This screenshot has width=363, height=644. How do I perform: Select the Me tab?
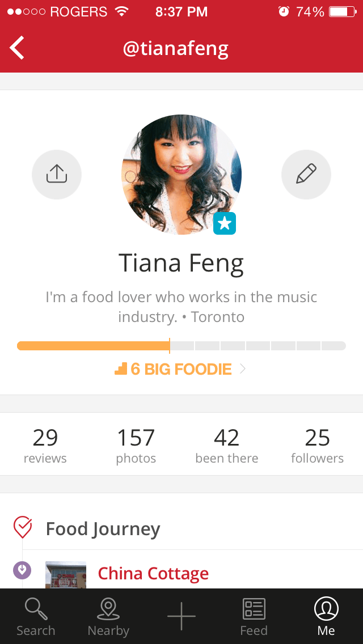pyautogui.click(x=326, y=616)
